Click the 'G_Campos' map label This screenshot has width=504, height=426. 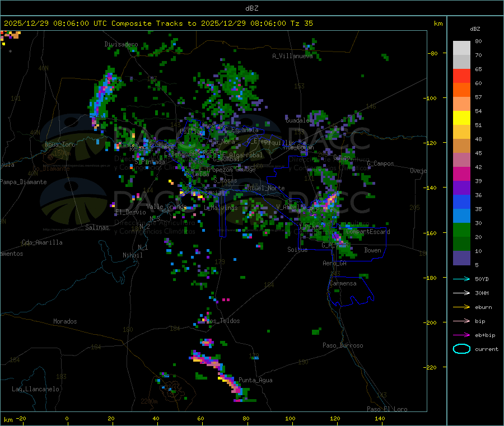tap(380, 163)
